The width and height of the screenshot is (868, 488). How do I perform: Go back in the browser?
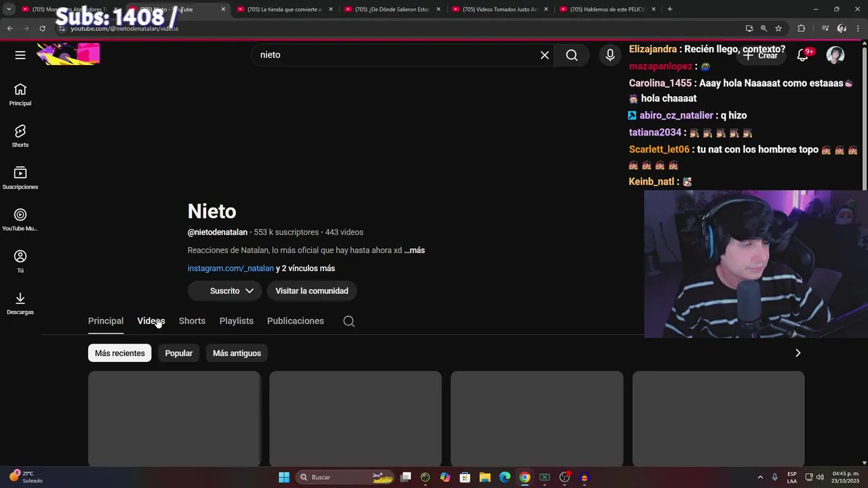coord(9,28)
